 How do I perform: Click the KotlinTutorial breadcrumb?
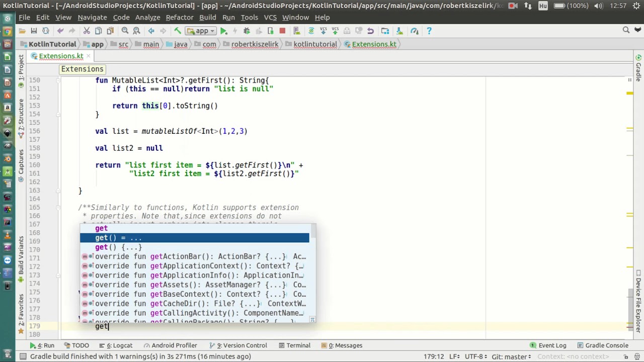pyautogui.click(x=48, y=44)
